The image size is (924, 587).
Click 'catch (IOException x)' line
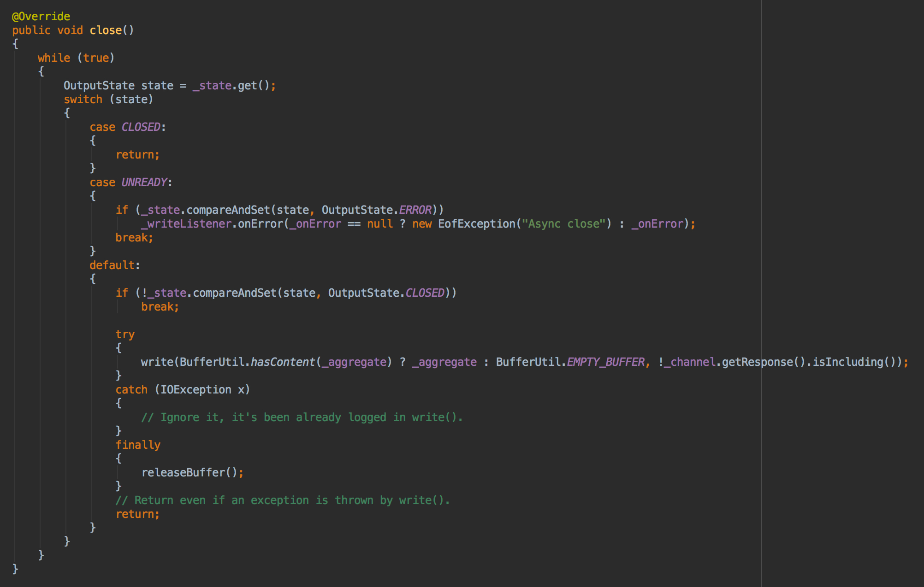(x=183, y=390)
